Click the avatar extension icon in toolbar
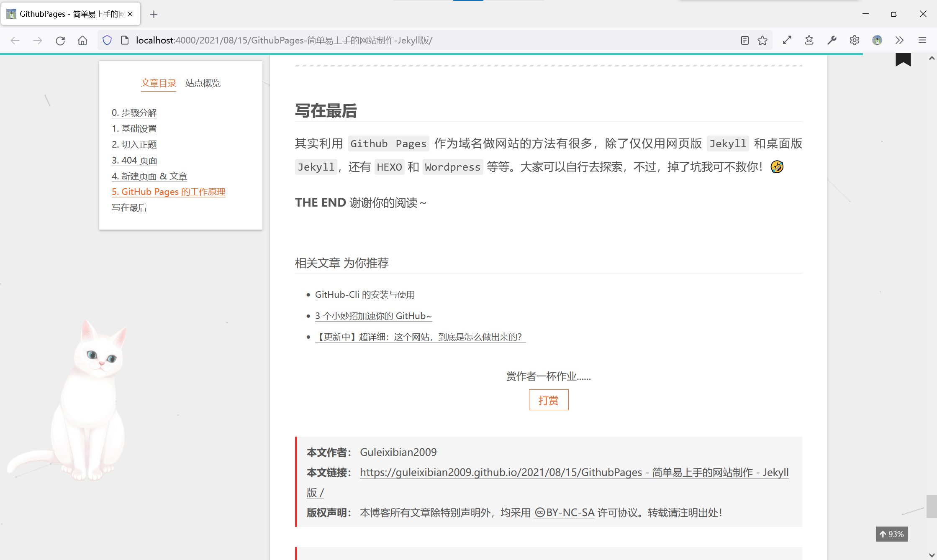 877,40
